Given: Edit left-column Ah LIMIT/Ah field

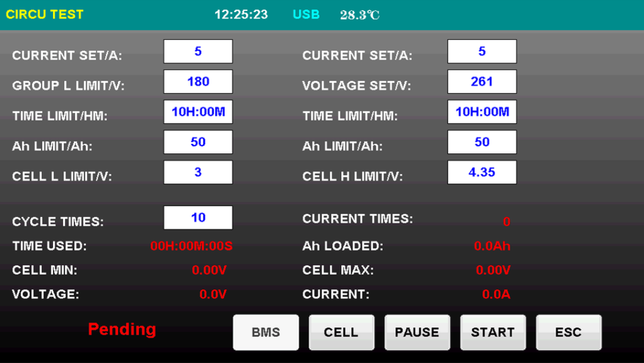Looking at the screenshot, I should coord(198,142).
